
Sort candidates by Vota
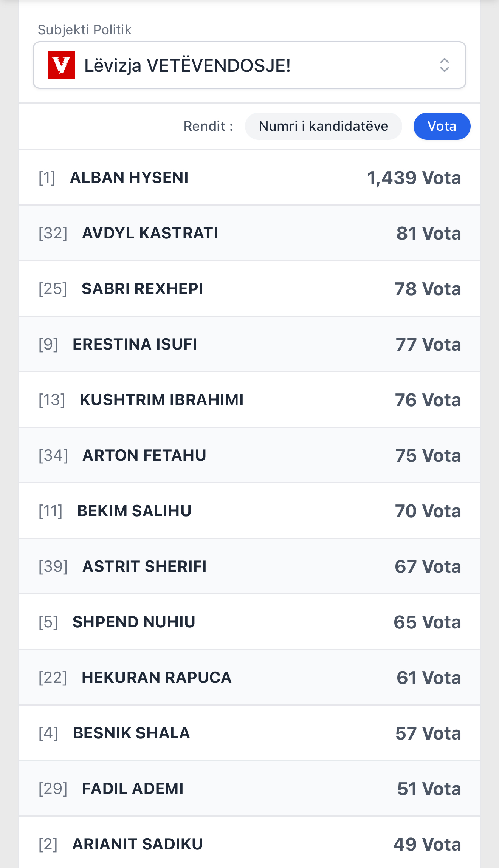point(442,126)
